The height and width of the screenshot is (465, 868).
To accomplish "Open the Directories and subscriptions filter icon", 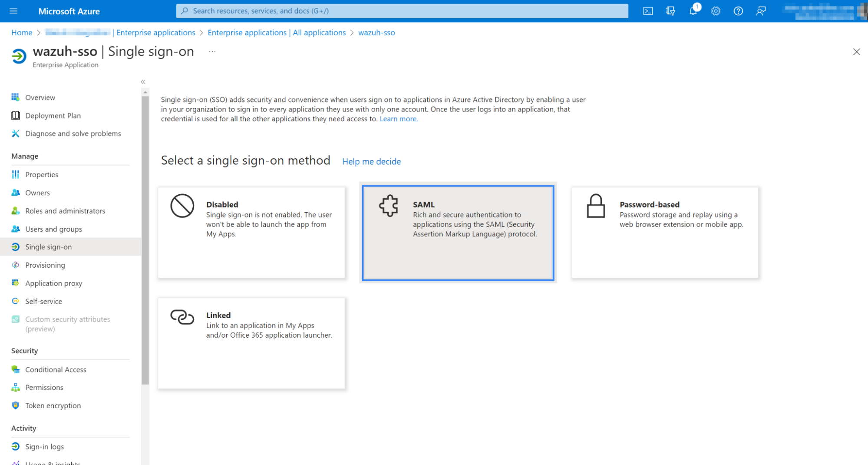I will 670,11.
